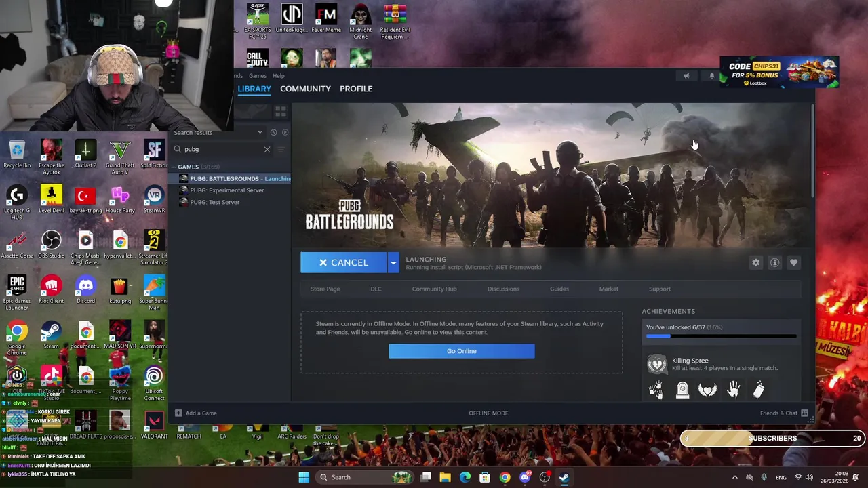The width and height of the screenshot is (868, 488).
Task: Click Friends & Chat link
Action: click(x=778, y=413)
